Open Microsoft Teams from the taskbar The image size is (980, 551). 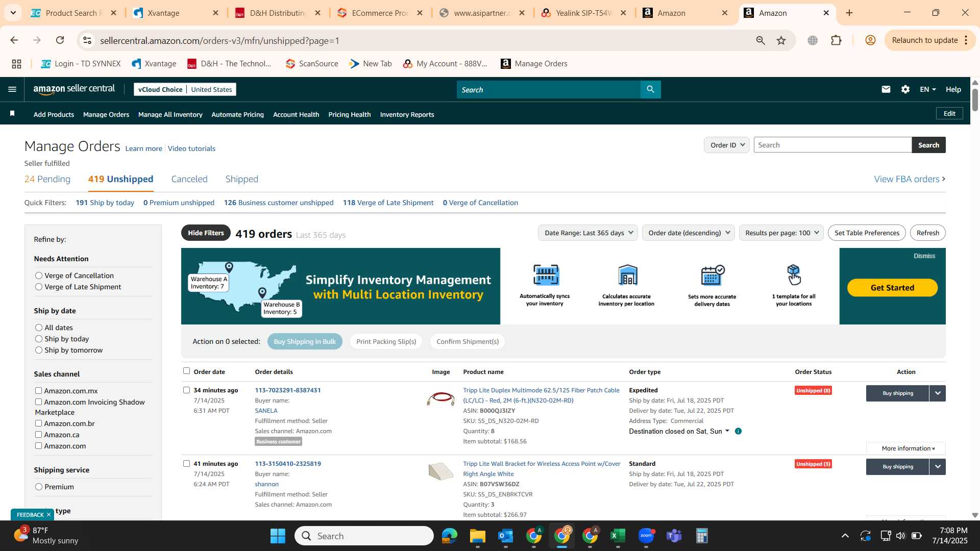(x=674, y=536)
